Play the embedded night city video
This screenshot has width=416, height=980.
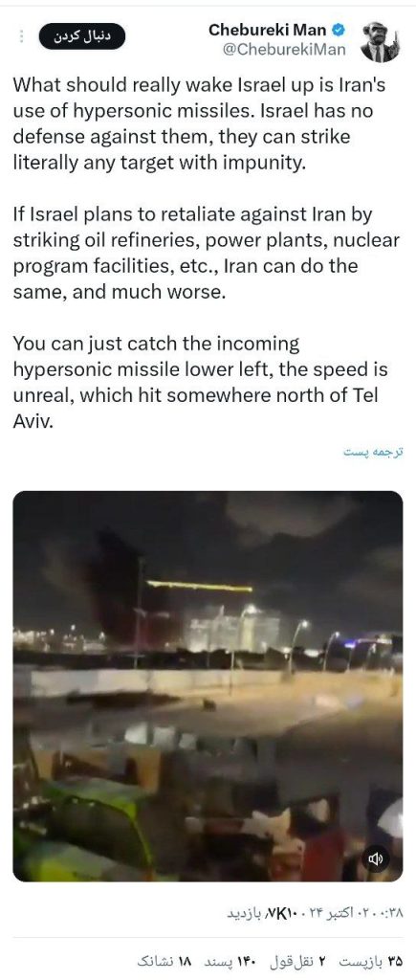[208, 685]
